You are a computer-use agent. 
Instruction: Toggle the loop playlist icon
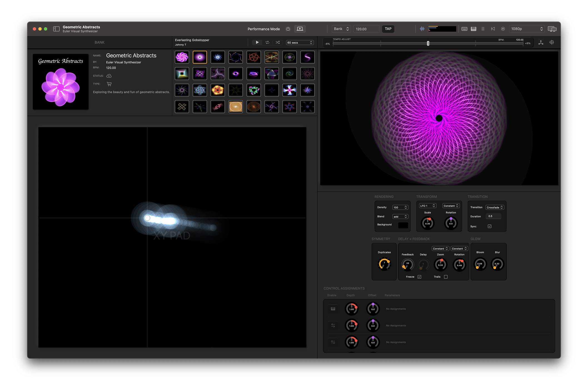(x=267, y=43)
